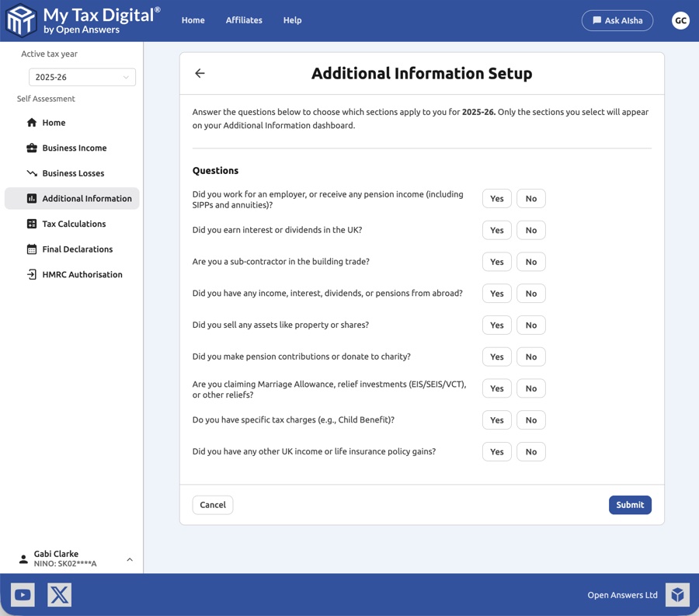Collapse the Gabi Clarke profile panel
This screenshot has height=616, width=699.
coord(129,558)
